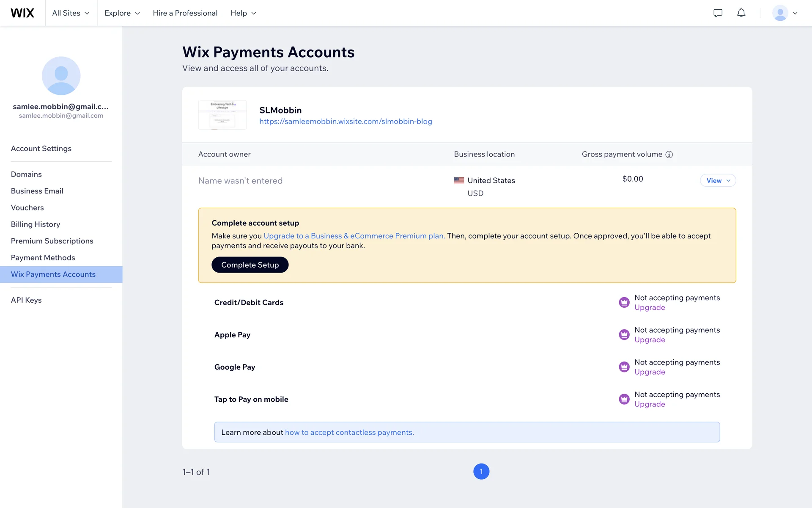Screen dimensions: 812x508
Task: Click the crown icon beside Google Pay
Action: (624, 367)
